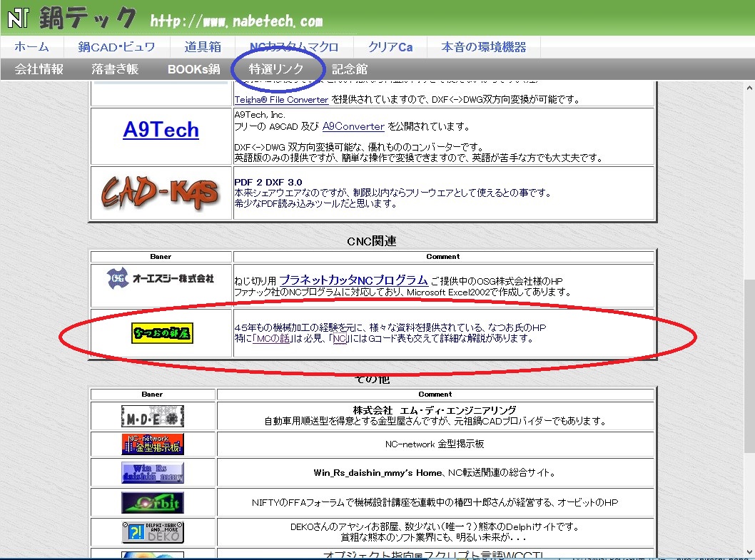Open the ホーム menu item
Viewport: 755px width, 560px height.
pyautogui.click(x=32, y=46)
